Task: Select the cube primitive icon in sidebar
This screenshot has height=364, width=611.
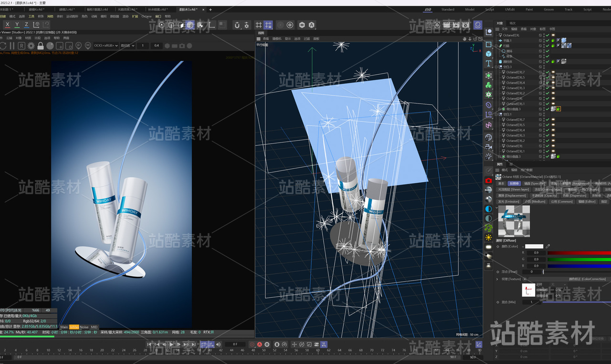Action: click(489, 54)
